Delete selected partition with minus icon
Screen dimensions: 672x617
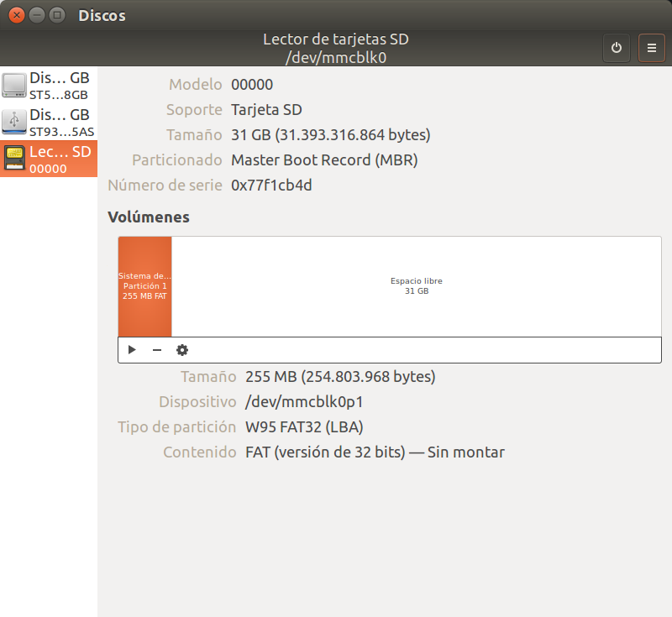point(157,350)
